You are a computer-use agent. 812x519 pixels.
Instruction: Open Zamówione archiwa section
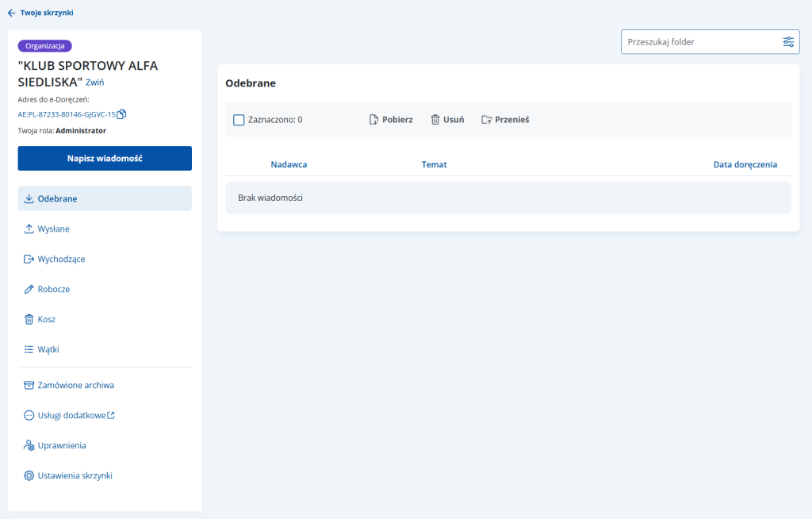pyautogui.click(x=75, y=385)
